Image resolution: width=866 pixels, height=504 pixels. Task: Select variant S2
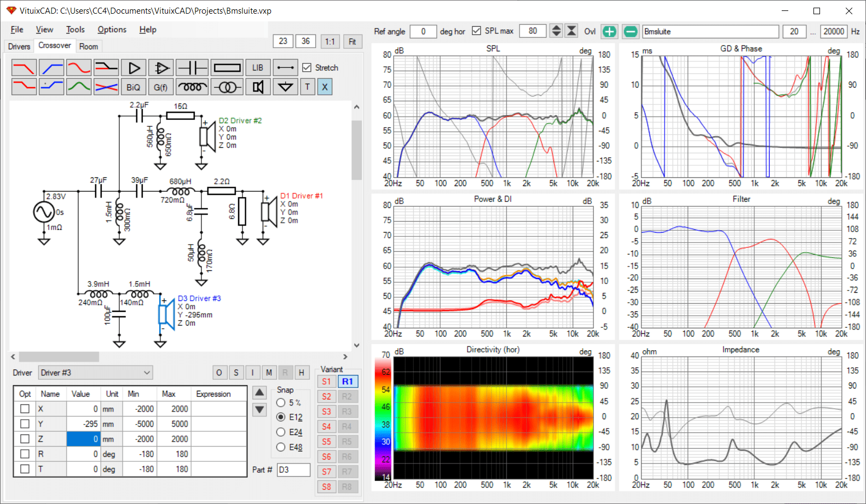326,397
